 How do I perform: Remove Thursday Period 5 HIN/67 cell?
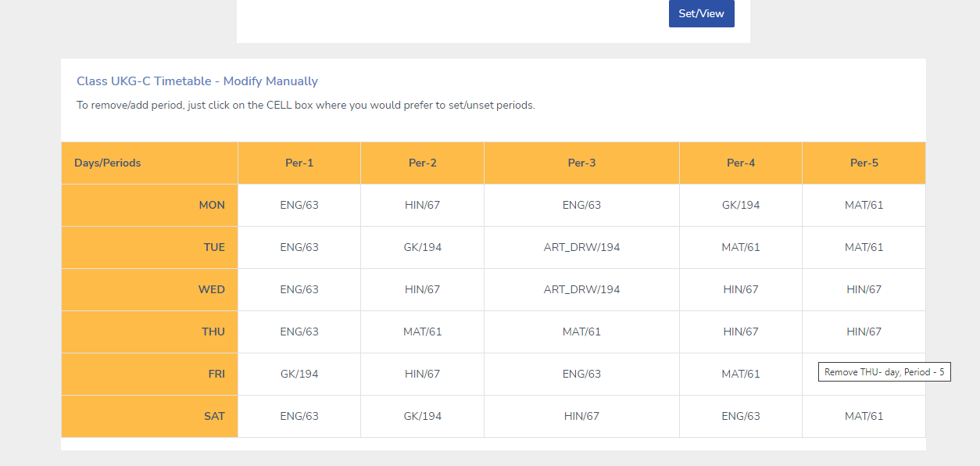click(x=864, y=332)
